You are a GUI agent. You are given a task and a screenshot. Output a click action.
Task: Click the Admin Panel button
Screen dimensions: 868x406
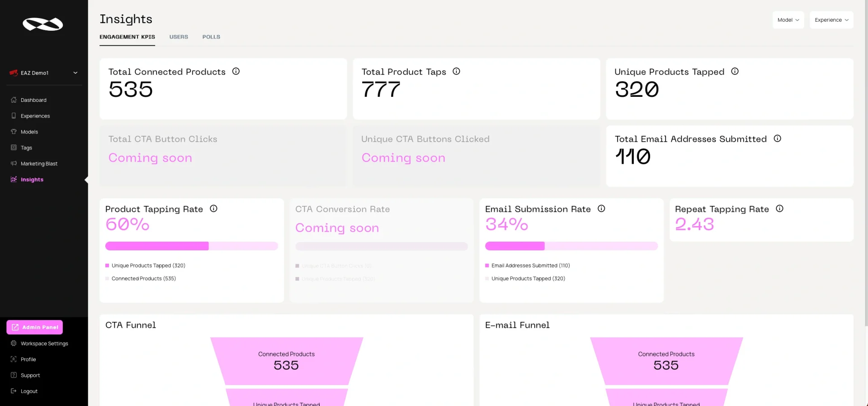coord(35,327)
